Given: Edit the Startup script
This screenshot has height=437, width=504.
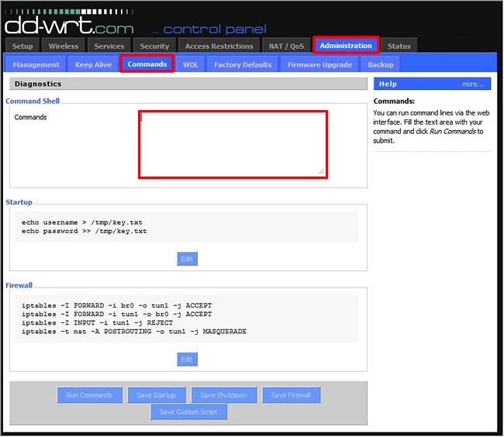Looking at the screenshot, I should [187, 258].
